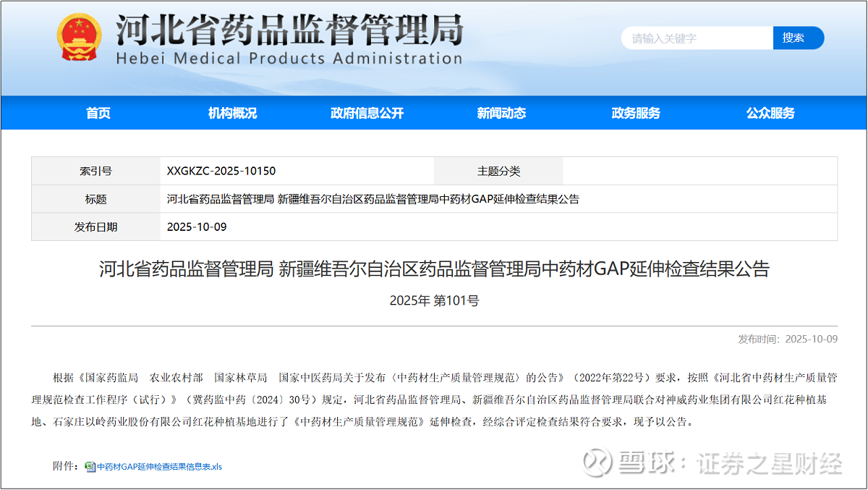Click the xls file icon beside attachment
Image resolution: width=868 pixels, height=490 pixels.
(90, 467)
